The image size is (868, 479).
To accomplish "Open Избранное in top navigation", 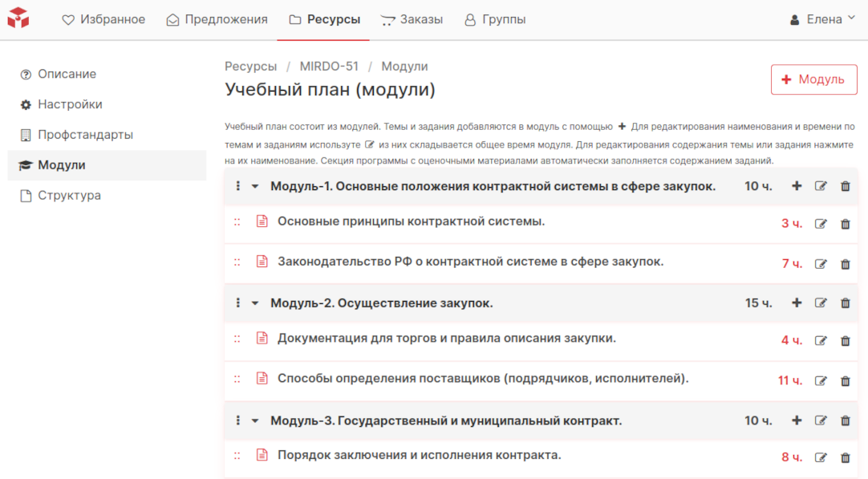I will tap(103, 19).
